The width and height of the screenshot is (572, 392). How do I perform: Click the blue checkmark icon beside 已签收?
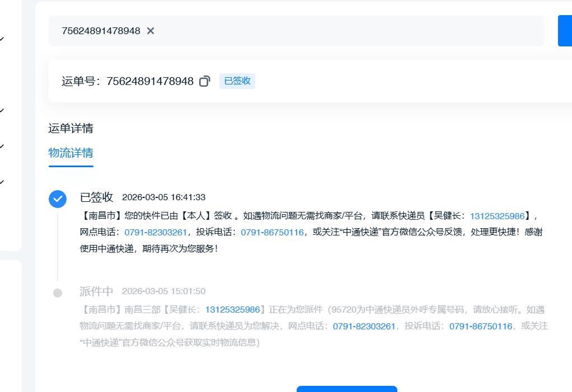pyautogui.click(x=57, y=199)
